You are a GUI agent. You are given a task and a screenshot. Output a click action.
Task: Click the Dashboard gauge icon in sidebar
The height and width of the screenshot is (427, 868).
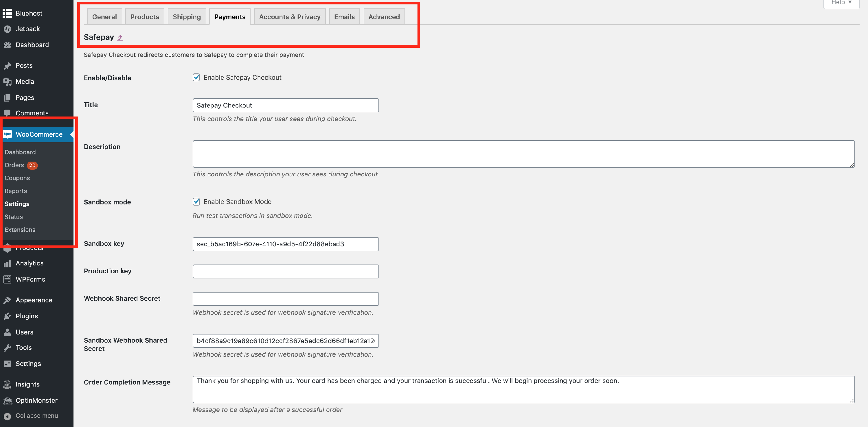[x=7, y=45]
